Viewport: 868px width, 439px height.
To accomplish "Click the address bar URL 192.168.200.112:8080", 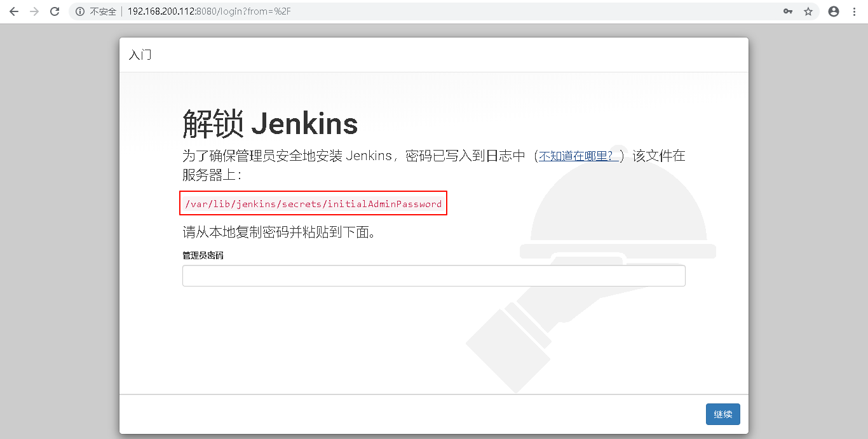I will (x=209, y=11).
